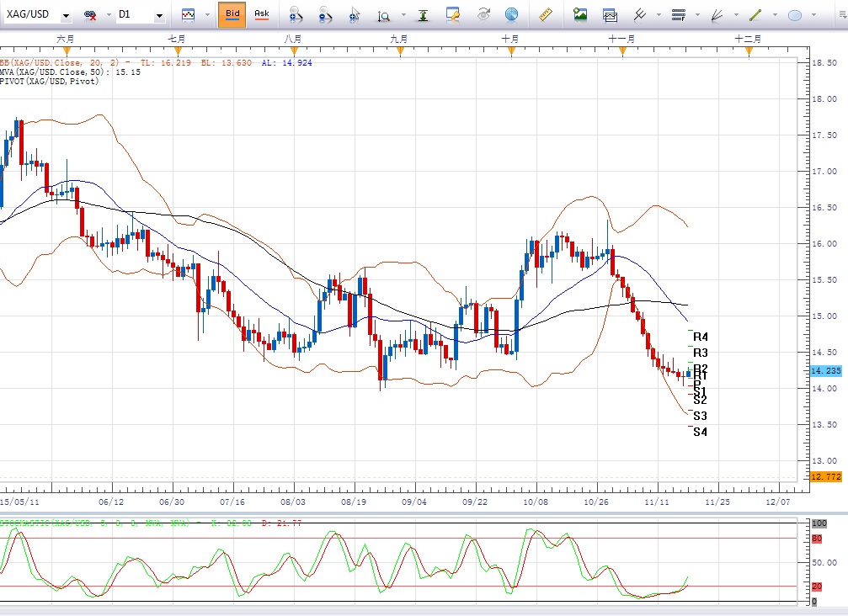The height and width of the screenshot is (616, 848).
Task: Click the unlink chart icon
Action: tap(90, 15)
